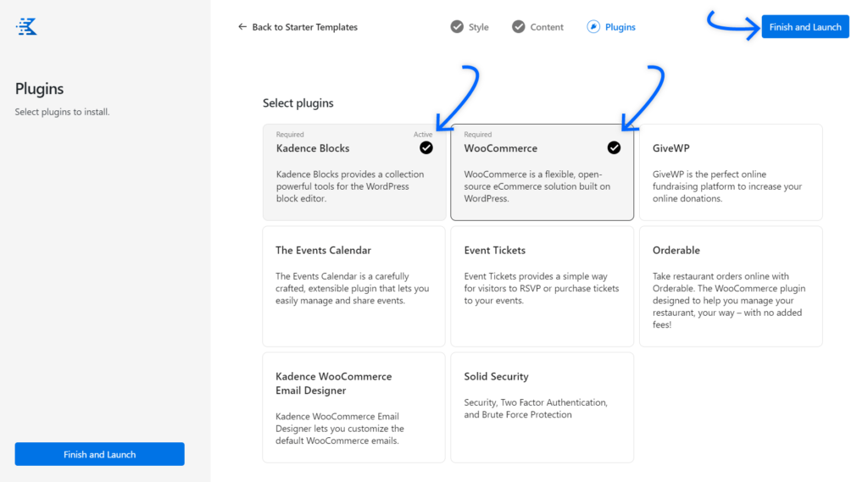Viewport: 868px width, 482px height.
Task: Go Back to Starter Templates
Action: coord(298,26)
